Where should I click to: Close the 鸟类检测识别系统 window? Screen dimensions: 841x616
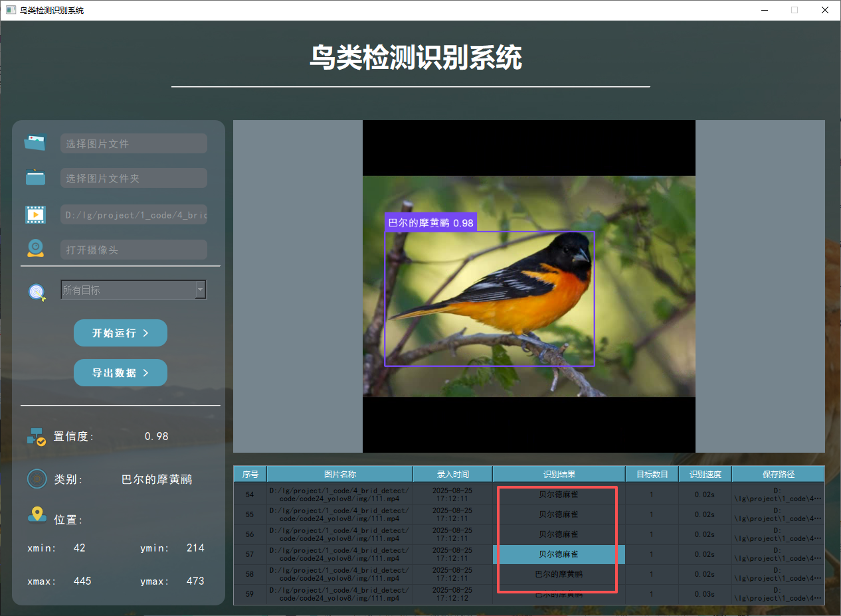click(825, 10)
